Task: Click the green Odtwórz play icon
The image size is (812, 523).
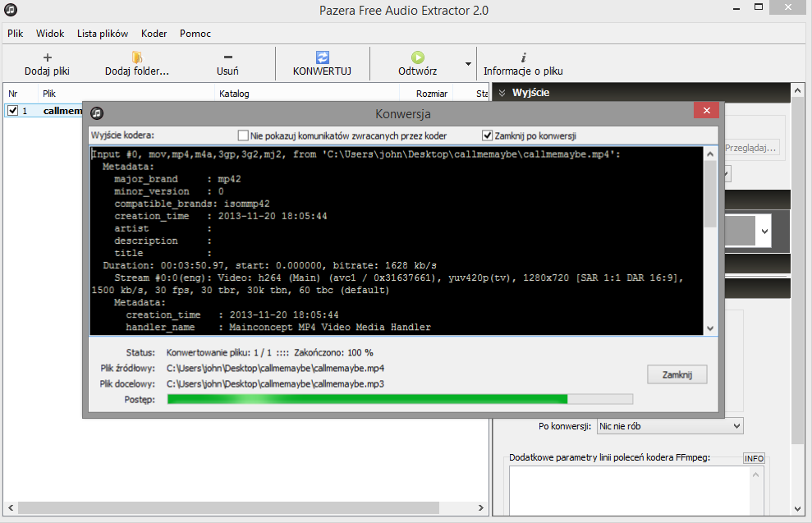Action: [417, 57]
